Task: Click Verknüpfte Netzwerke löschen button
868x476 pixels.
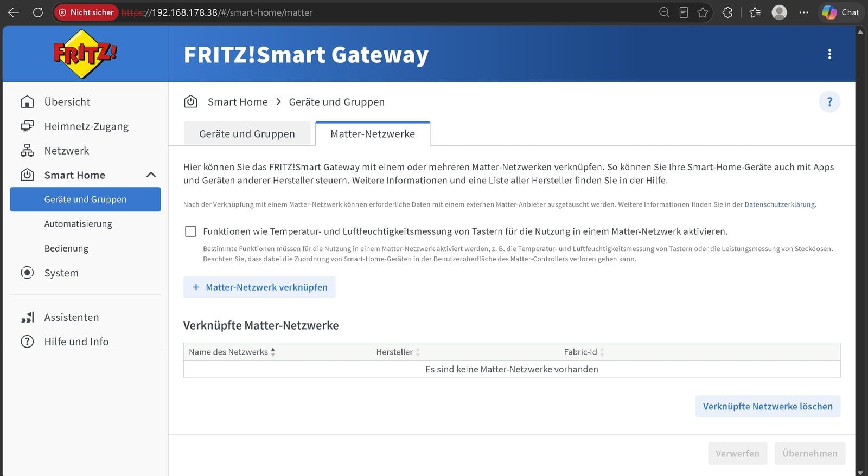Action: (x=768, y=407)
